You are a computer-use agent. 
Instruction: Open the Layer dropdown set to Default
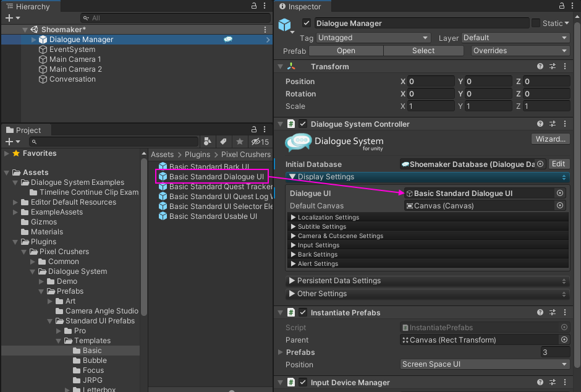pos(515,38)
